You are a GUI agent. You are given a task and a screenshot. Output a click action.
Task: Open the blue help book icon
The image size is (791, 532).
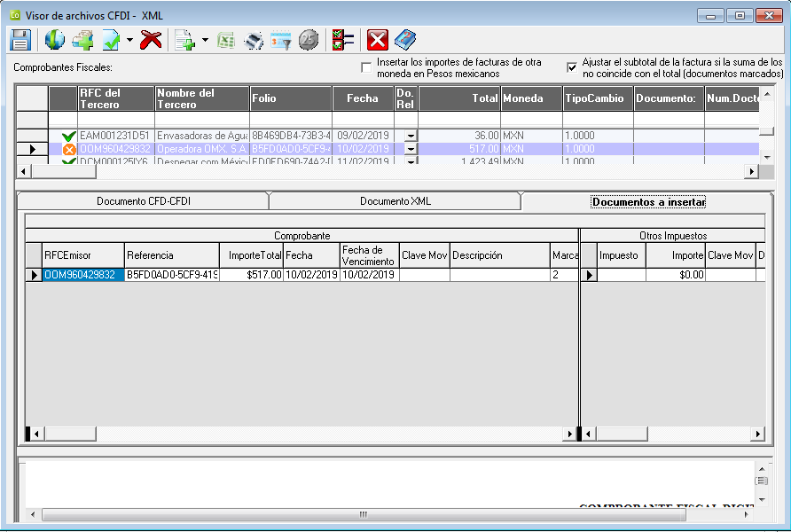pyautogui.click(x=405, y=40)
